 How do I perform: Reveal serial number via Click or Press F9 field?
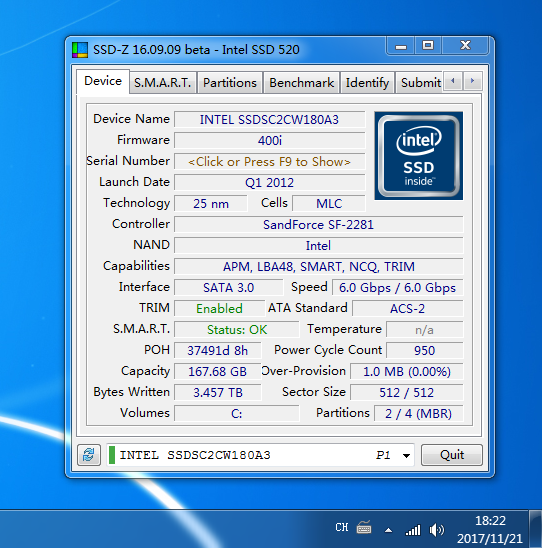tap(269, 162)
